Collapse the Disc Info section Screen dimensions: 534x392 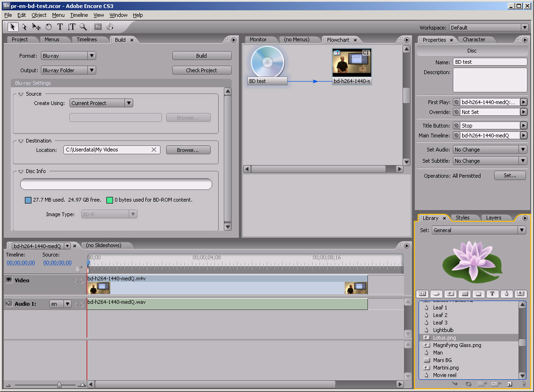pyautogui.click(x=21, y=172)
